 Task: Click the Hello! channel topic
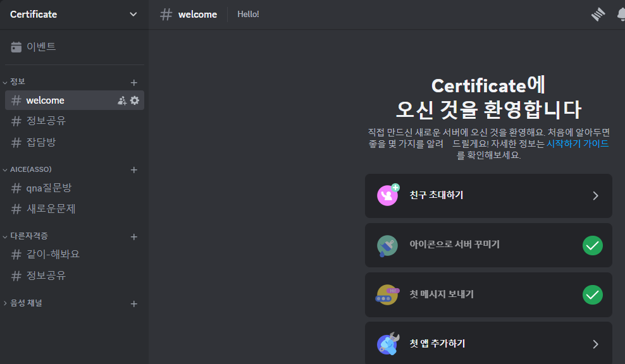[x=248, y=15]
